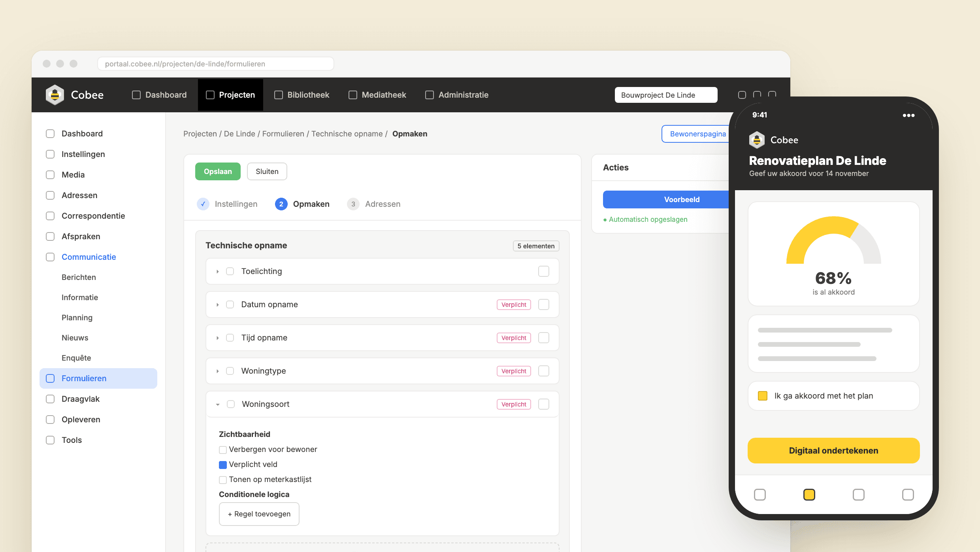Expand the Tijd opname element
980x552 pixels.
(218, 338)
